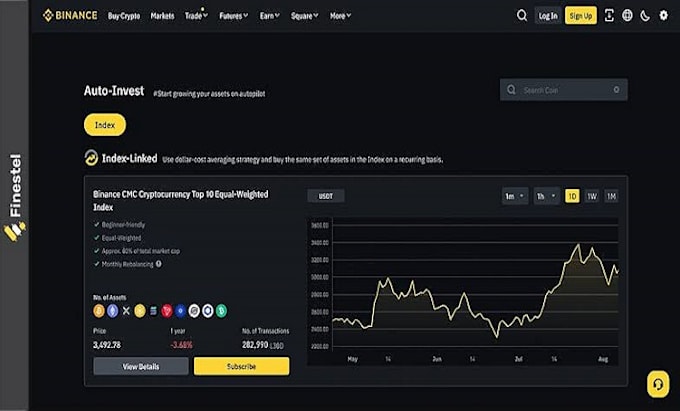The image size is (680, 411).
Task: Select the Index tab
Action: pos(105,125)
